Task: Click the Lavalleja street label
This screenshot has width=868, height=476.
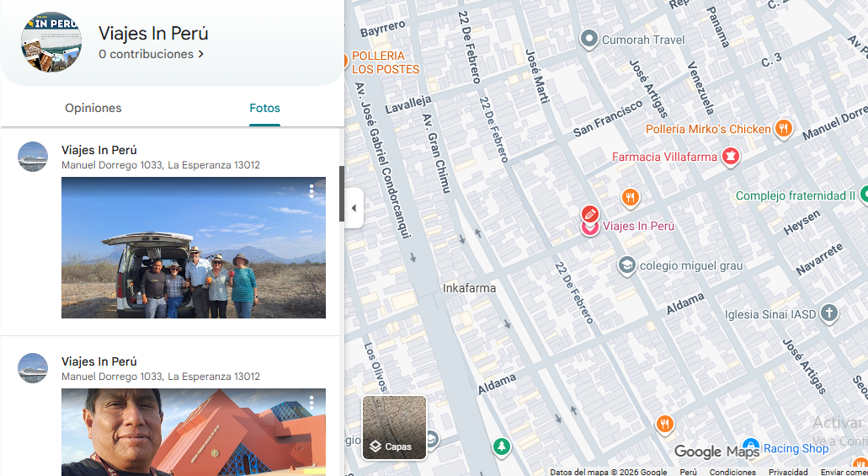Action: pyautogui.click(x=408, y=104)
